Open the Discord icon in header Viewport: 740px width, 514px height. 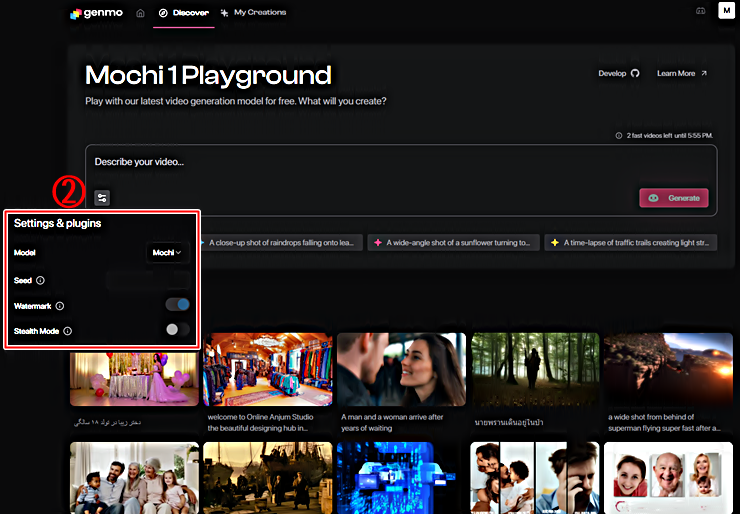[700, 11]
